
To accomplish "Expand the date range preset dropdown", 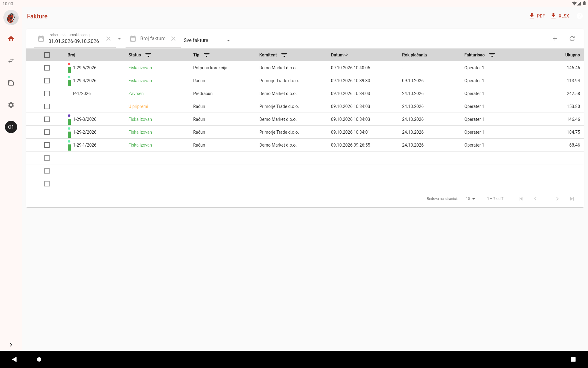I will (x=119, y=39).
